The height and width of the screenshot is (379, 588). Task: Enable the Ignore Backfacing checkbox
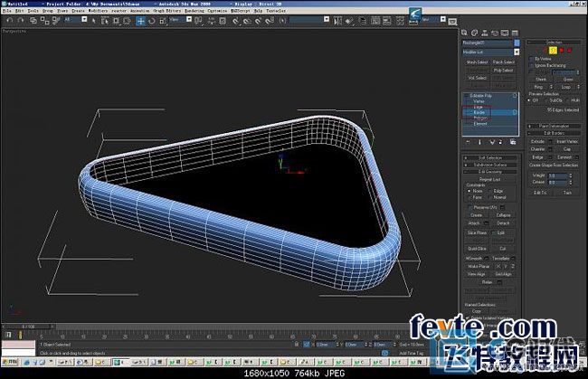[x=531, y=65]
